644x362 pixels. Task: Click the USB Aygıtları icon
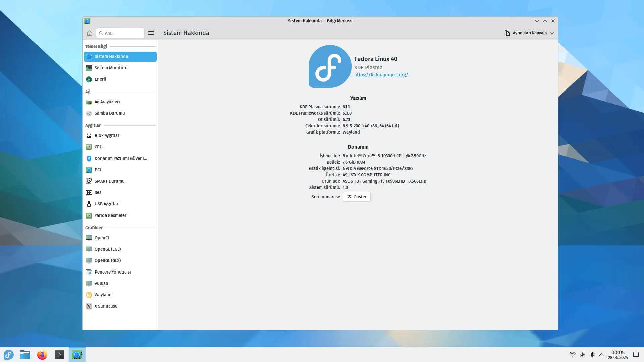(x=89, y=204)
